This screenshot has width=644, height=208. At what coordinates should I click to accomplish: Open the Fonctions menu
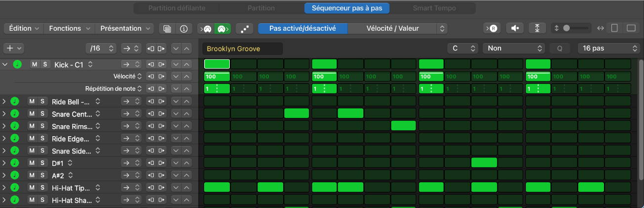tap(70, 28)
